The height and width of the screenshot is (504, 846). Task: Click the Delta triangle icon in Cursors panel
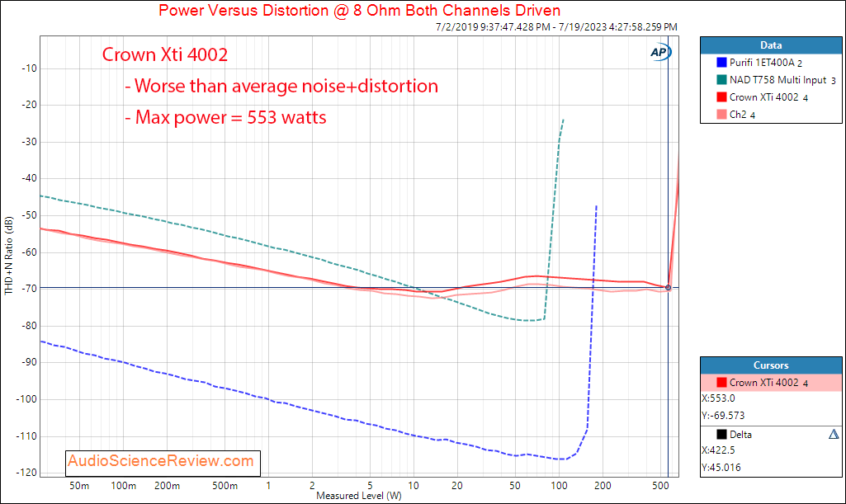pos(834,434)
